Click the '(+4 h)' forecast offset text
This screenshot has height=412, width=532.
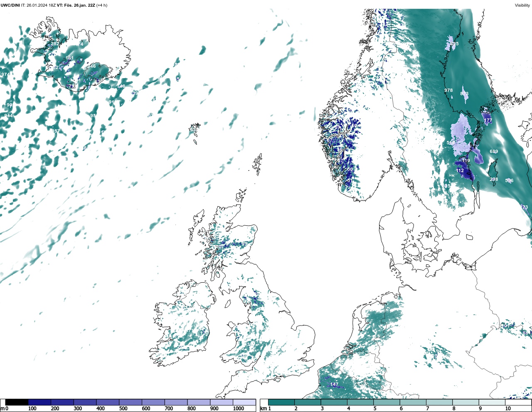click(102, 5)
